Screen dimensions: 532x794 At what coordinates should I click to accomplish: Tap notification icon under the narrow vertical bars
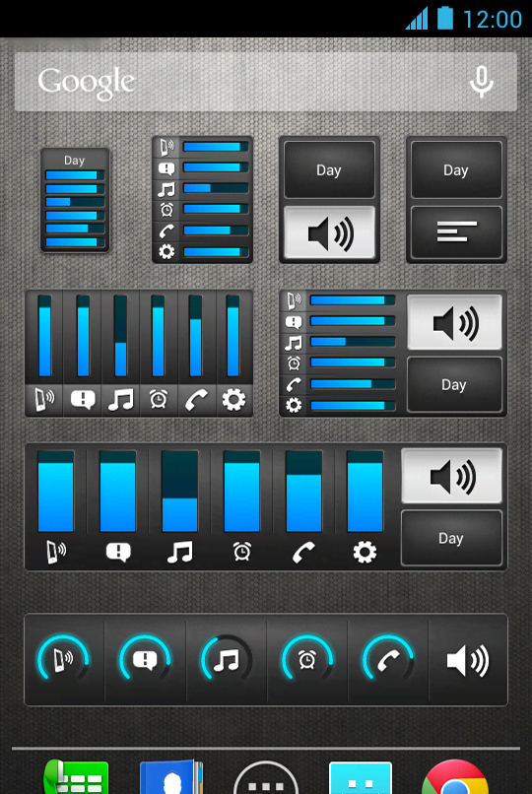[83, 400]
